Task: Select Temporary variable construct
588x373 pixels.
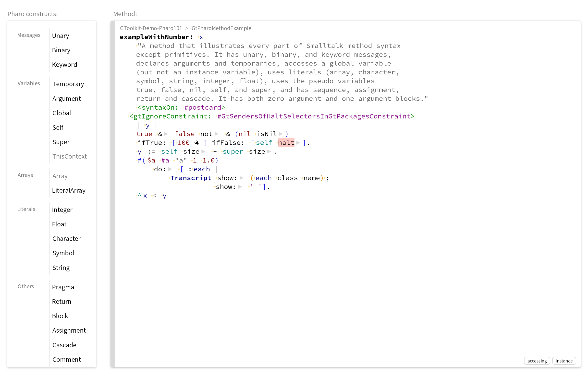Action: tap(68, 84)
